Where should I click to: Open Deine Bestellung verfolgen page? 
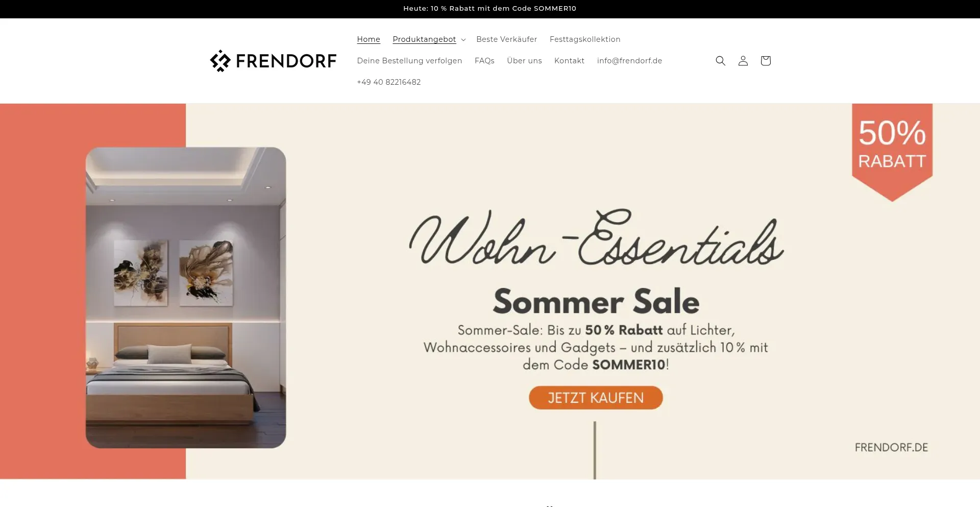coord(409,61)
